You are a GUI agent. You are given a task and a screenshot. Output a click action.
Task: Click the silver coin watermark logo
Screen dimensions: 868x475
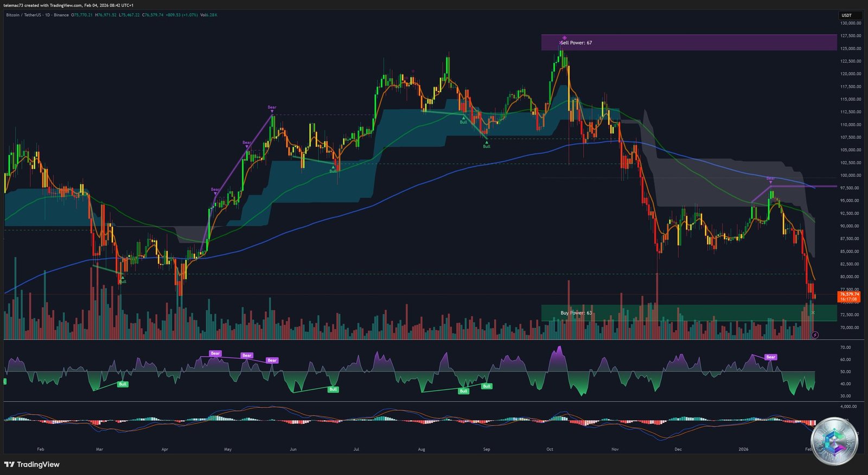pos(835,440)
